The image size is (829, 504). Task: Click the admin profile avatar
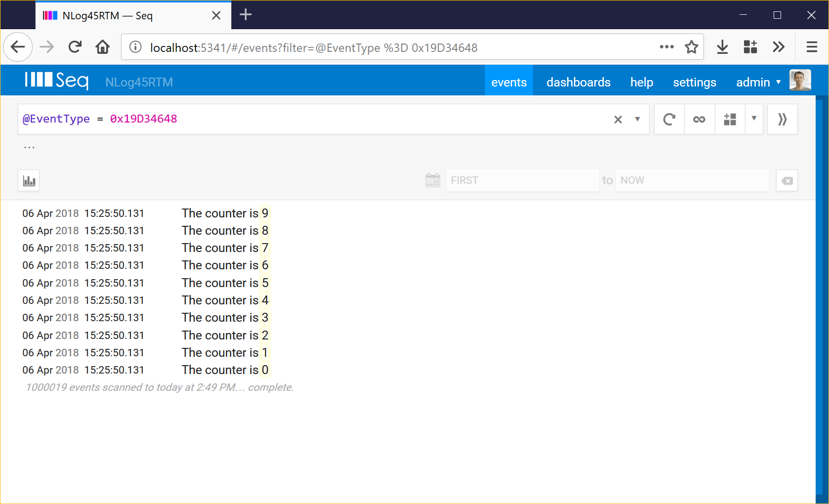tap(800, 80)
